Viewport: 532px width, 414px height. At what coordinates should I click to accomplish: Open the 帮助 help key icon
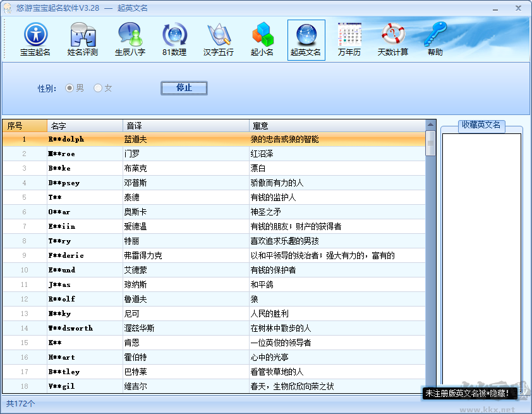(x=435, y=39)
